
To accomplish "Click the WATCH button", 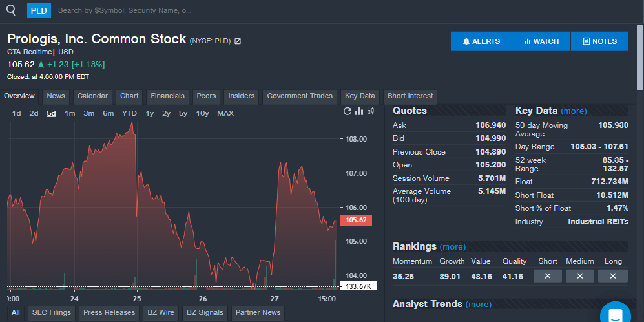I will (x=541, y=41).
